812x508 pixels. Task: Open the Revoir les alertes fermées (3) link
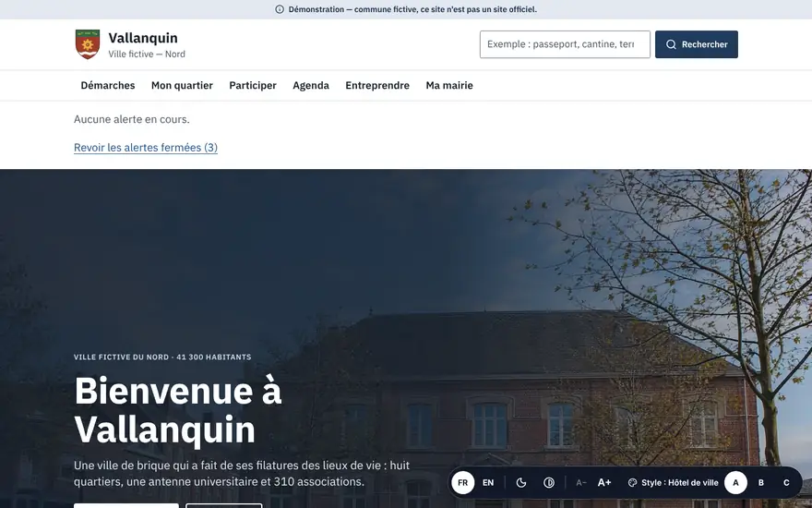(x=146, y=148)
